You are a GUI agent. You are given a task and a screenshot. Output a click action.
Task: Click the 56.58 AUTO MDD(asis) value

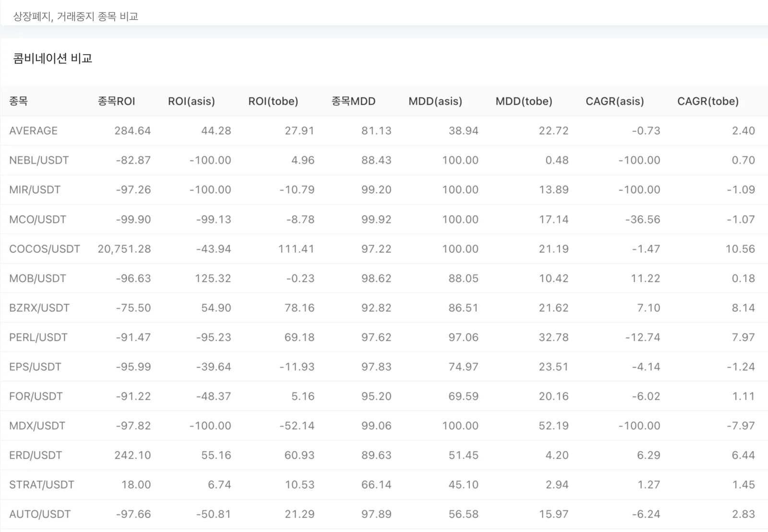click(463, 514)
